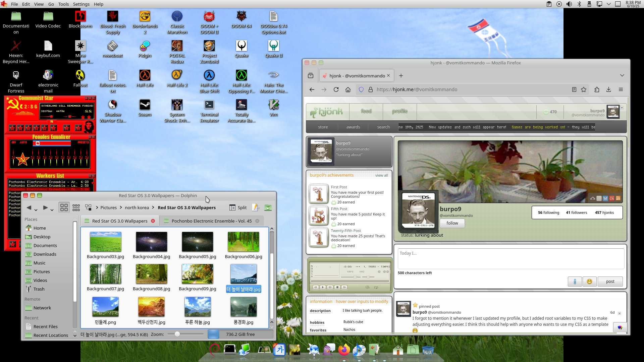This screenshot has height=362, width=644.
Task: Open pinned post options dropdown arrow
Action: [x=620, y=313]
